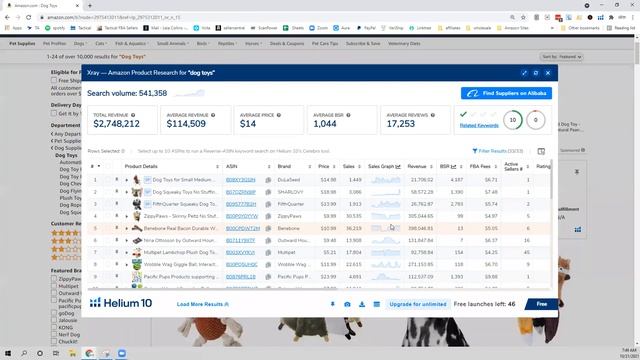Click the pin icon in Helium 10 footer
640x360 pixels.
click(333, 304)
